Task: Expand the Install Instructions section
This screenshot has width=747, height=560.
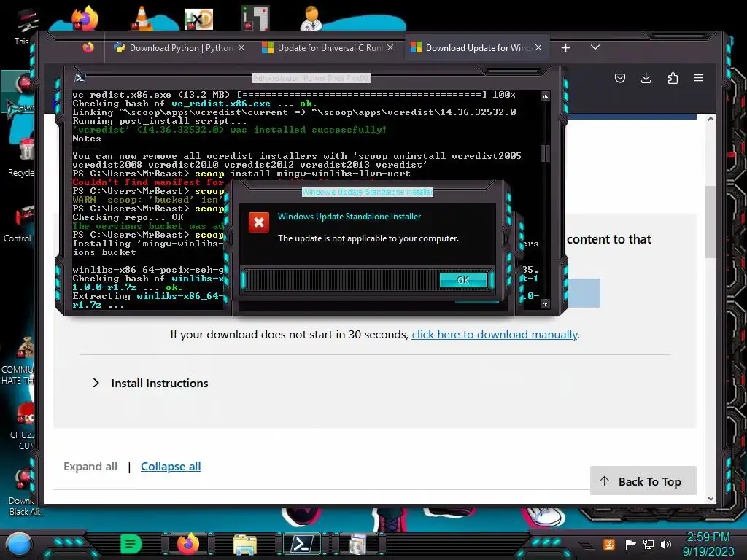Action: point(150,384)
